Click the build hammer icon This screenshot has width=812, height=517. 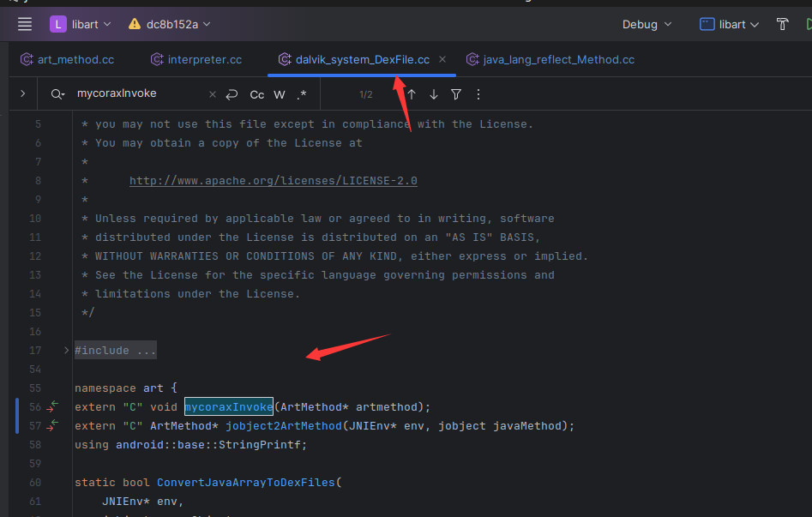click(782, 24)
